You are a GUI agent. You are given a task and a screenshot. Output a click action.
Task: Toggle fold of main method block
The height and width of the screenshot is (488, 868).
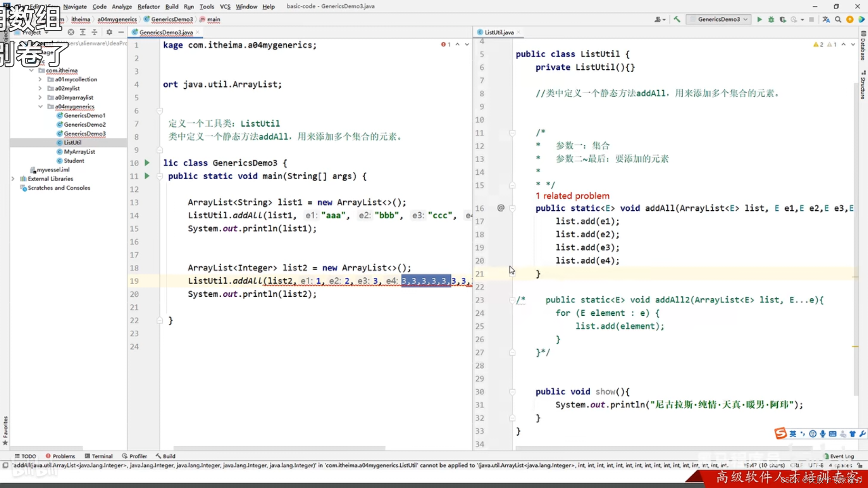tap(159, 176)
